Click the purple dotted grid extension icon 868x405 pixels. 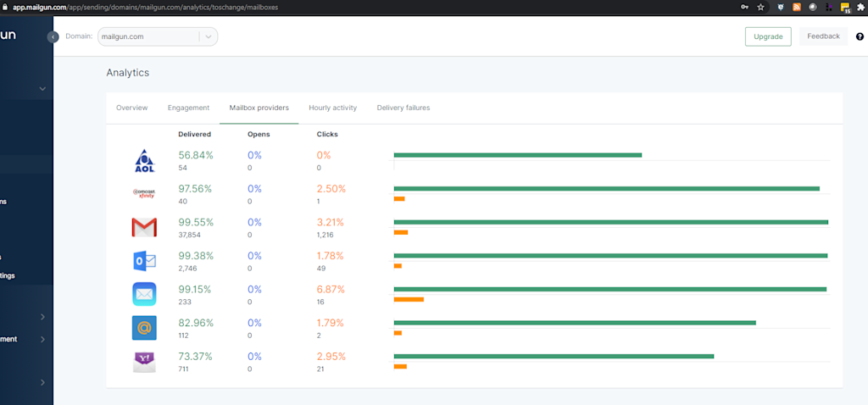(829, 7)
